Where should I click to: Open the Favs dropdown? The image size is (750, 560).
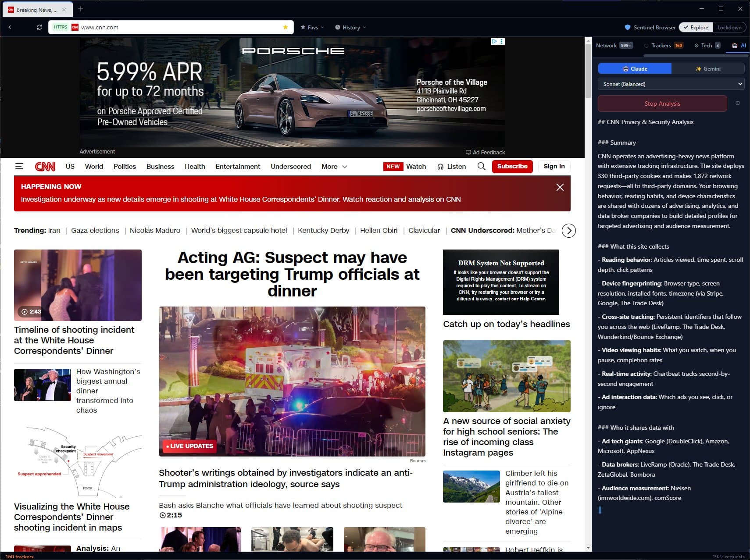312,27
